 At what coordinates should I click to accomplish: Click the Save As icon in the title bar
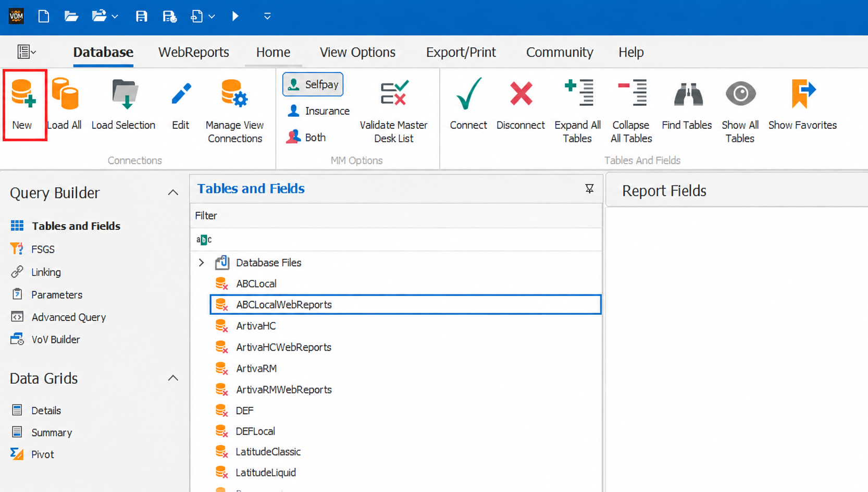(x=169, y=16)
